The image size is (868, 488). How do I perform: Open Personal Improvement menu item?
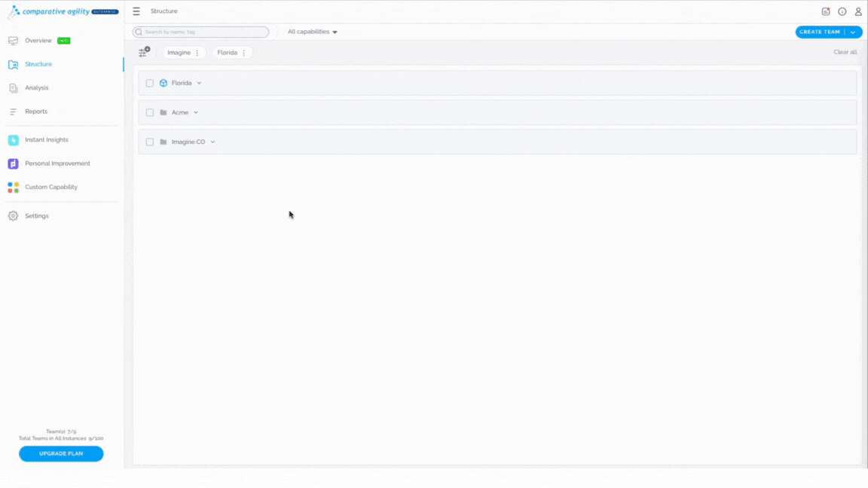pyautogui.click(x=57, y=163)
